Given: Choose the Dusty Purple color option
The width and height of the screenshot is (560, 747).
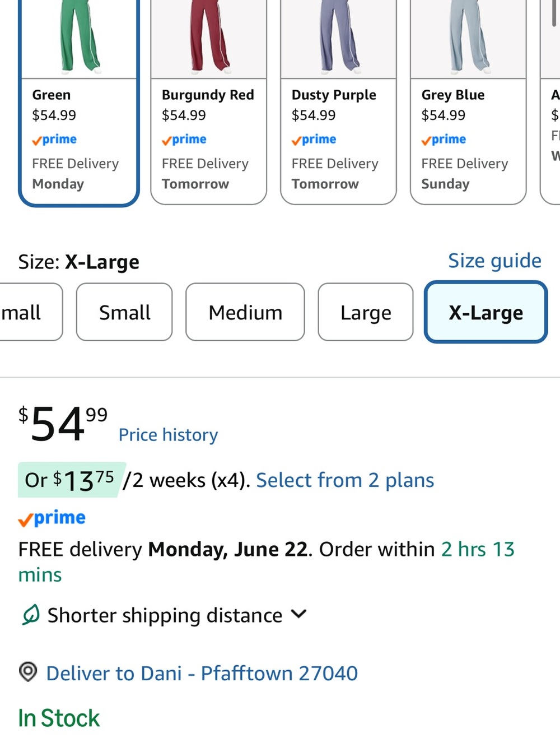Looking at the screenshot, I should 338,101.
